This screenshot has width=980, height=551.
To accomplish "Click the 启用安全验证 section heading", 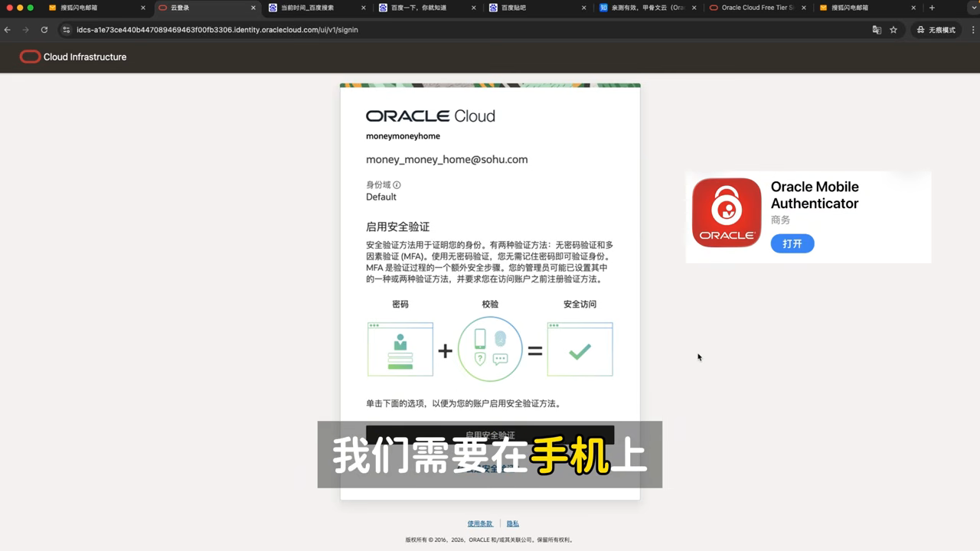I will 397,227.
